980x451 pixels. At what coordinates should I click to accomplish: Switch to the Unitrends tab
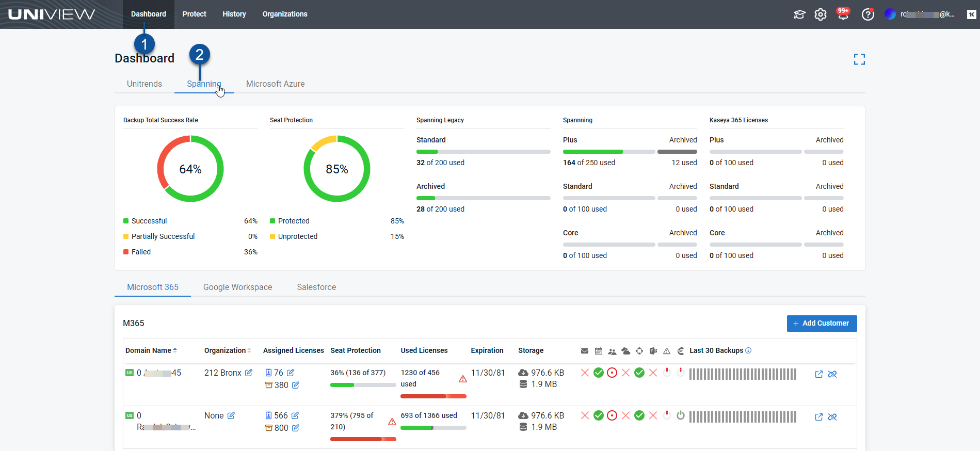tap(144, 84)
